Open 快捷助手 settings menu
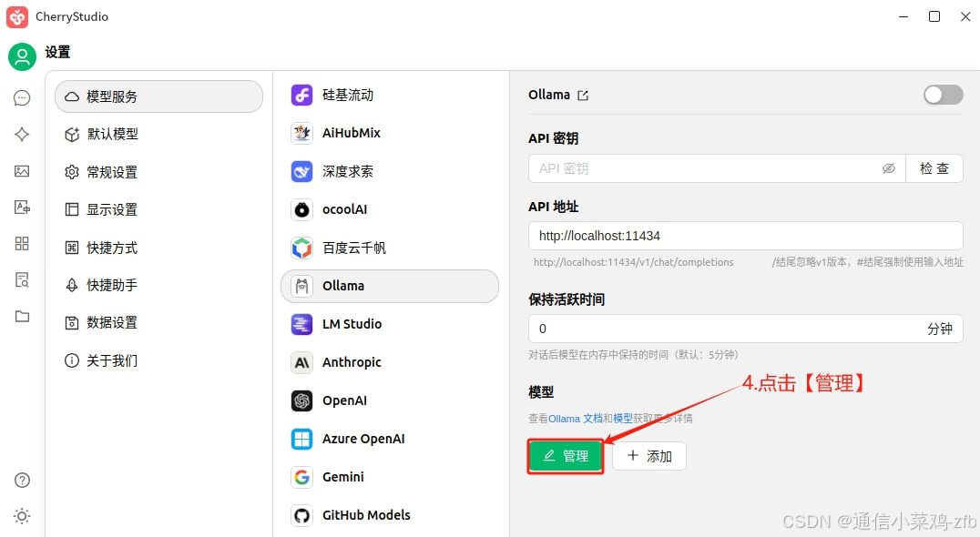Viewport: 980px width, 537px height. (x=158, y=286)
